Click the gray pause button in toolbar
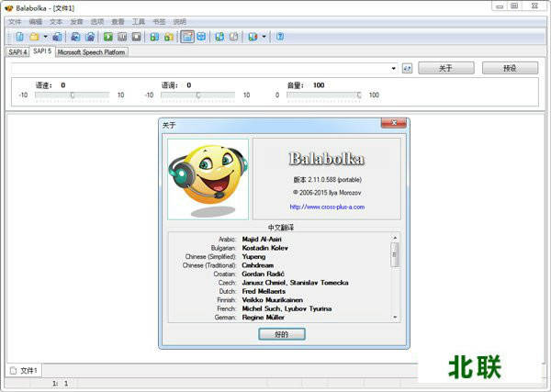This screenshot has height=392, width=551. click(x=122, y=37)
